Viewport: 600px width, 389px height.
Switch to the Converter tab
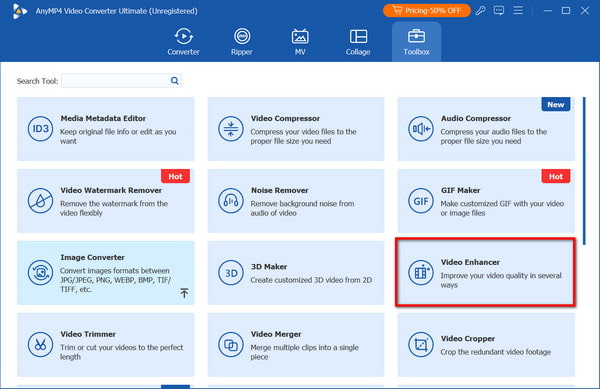(x=183, y=42)
